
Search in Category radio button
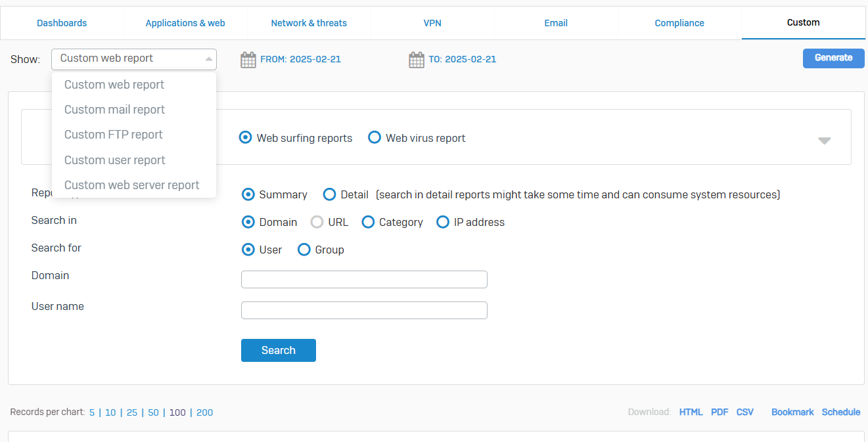(x=368, y=222)
